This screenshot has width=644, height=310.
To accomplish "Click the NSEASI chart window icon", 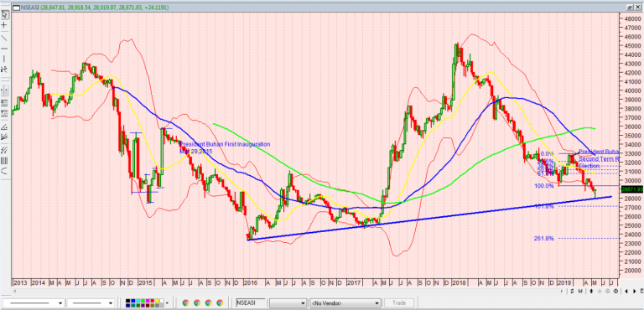I will coord(16,8).
